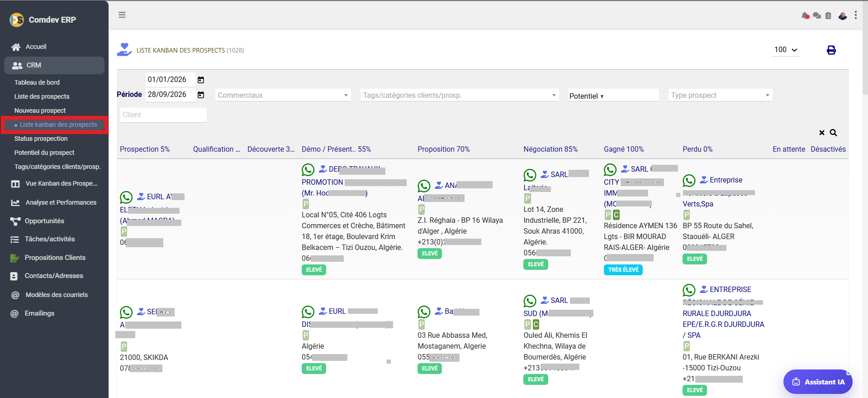Print the kanban list with printer icon

(831, 50)
